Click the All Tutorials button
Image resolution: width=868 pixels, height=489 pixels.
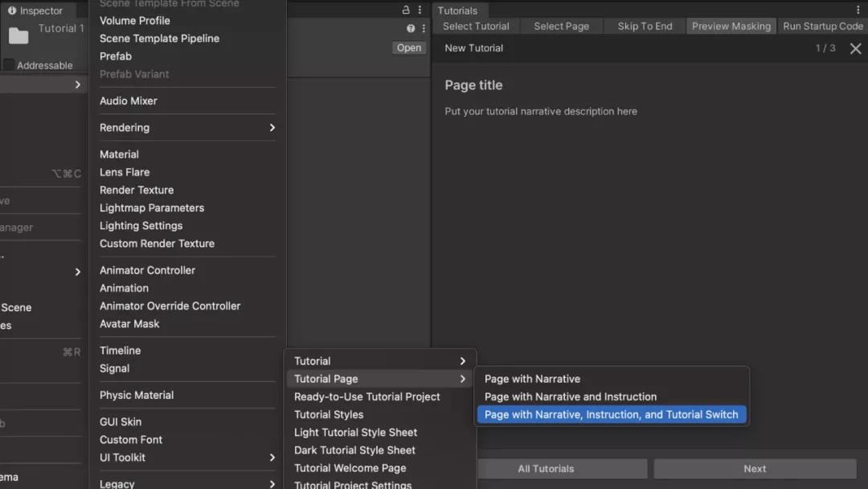(x=546, y=469)
